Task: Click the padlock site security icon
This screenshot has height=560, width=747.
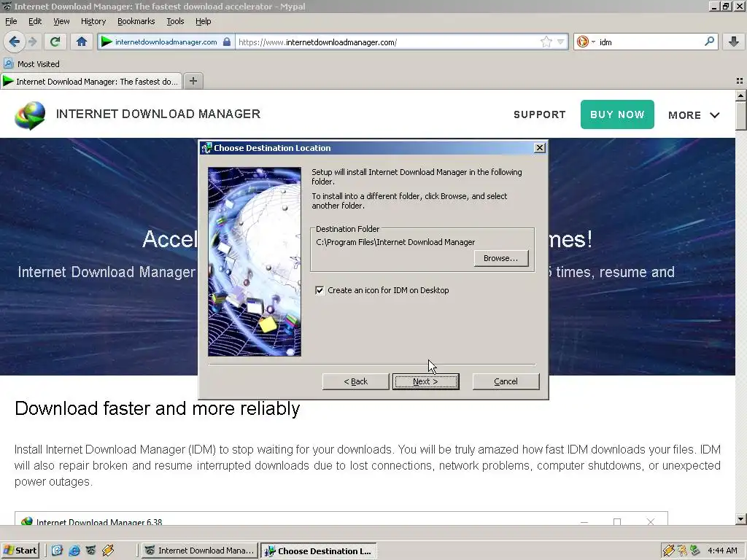Action: (227, 42)
